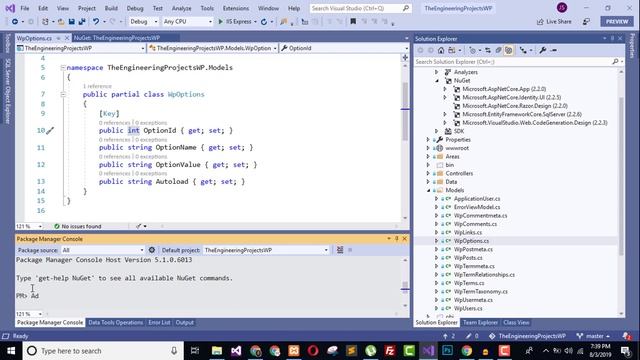
Task: Open the Debug configuration dropdown
Action: pyautogui.click(x=143, y=22)
